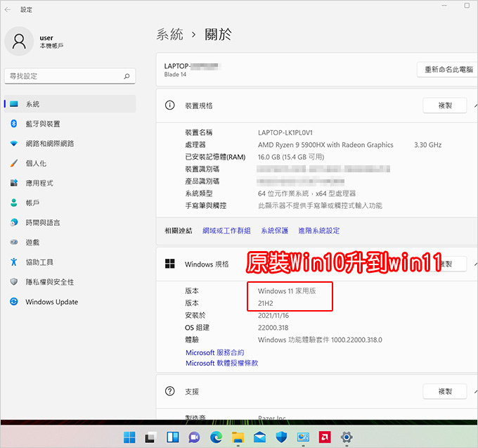The width and height of the screenshot is (478, 448).
Task: Collapse the 支援 section chevron
Action: 476,391
